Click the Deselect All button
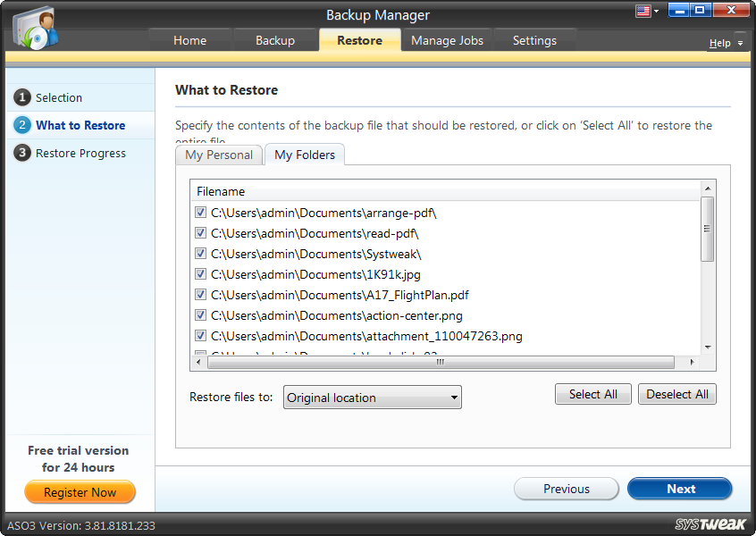Screen dimensions: 756x536 [x=676, y=393]
